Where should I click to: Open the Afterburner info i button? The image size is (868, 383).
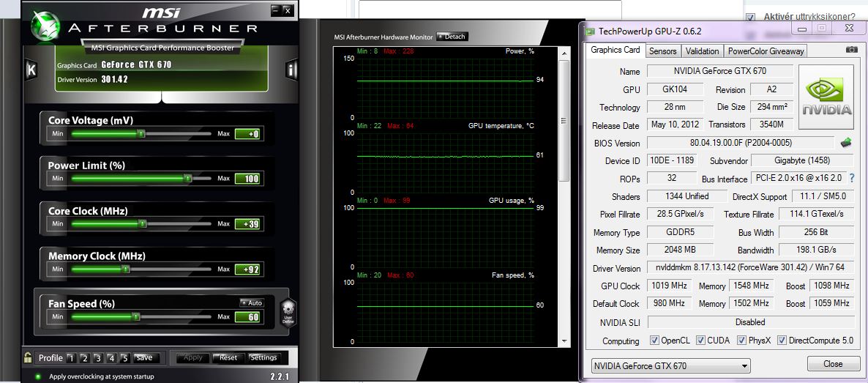pyautogui.click(x=292, y=70)
